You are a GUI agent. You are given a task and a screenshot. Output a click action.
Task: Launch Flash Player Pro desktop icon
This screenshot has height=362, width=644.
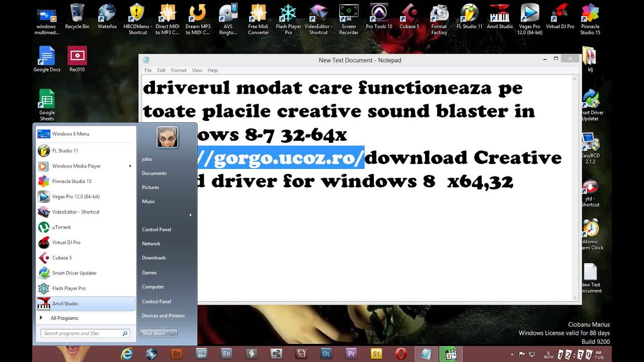[x=288, y=18]
